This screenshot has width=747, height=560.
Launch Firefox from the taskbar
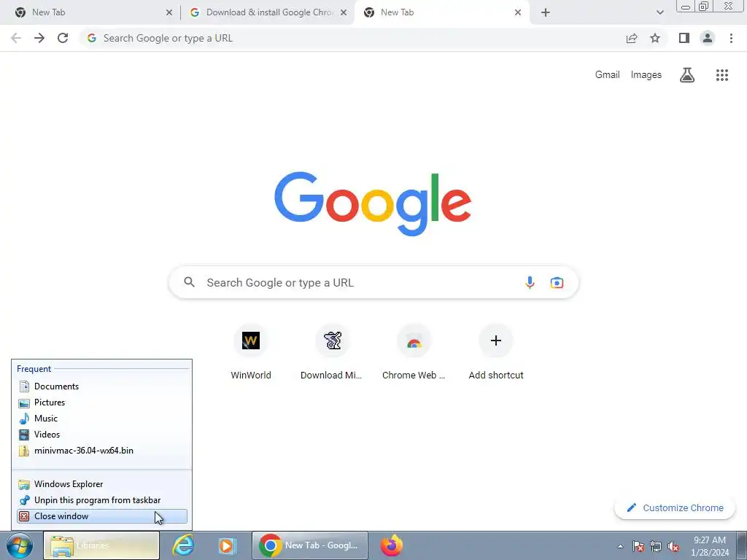click(x=392, y=545)
